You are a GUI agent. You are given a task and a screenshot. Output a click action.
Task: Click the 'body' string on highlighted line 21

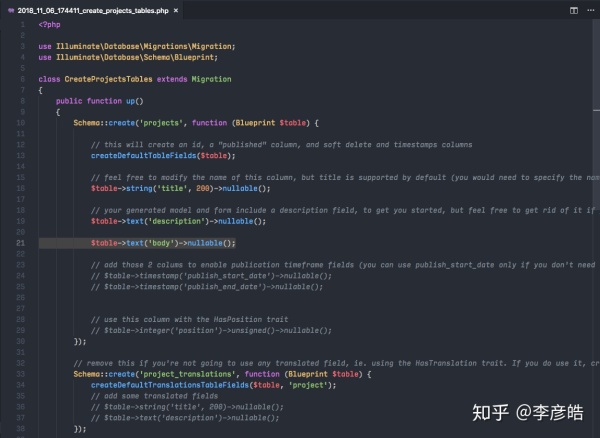pyautogui.click(x=161, y=243)
